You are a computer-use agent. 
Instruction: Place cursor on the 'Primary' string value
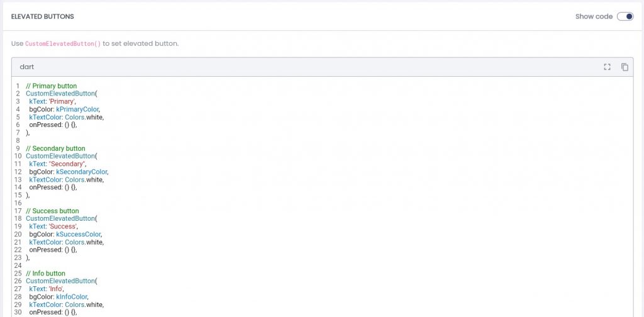pyautogui.click(x=62, y=101)
